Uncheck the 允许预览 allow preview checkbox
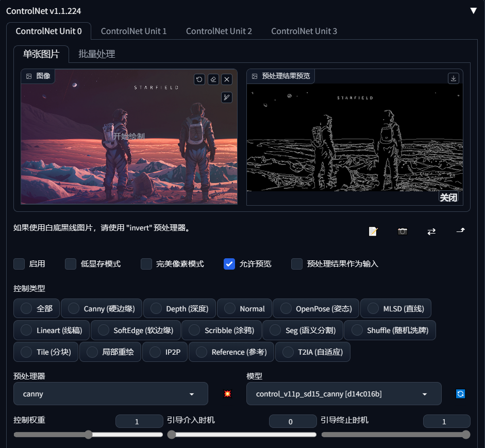The height and width of the screenshot is (448, 485). tap(229, 264)
